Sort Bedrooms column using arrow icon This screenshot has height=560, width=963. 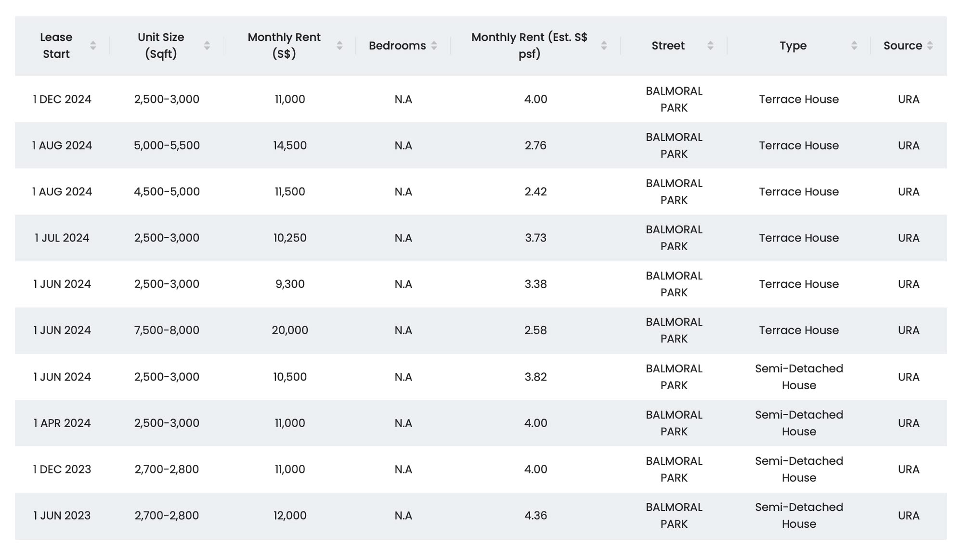coord(434,46)
